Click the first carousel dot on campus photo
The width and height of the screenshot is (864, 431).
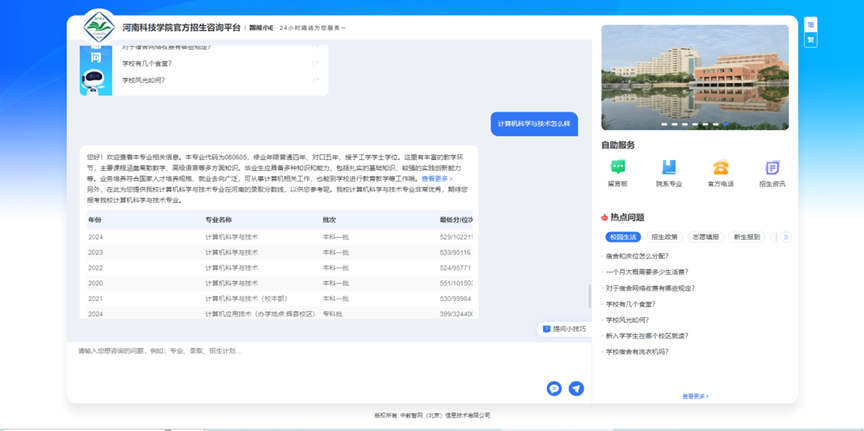pyautogui.click(x=665, y=125)
